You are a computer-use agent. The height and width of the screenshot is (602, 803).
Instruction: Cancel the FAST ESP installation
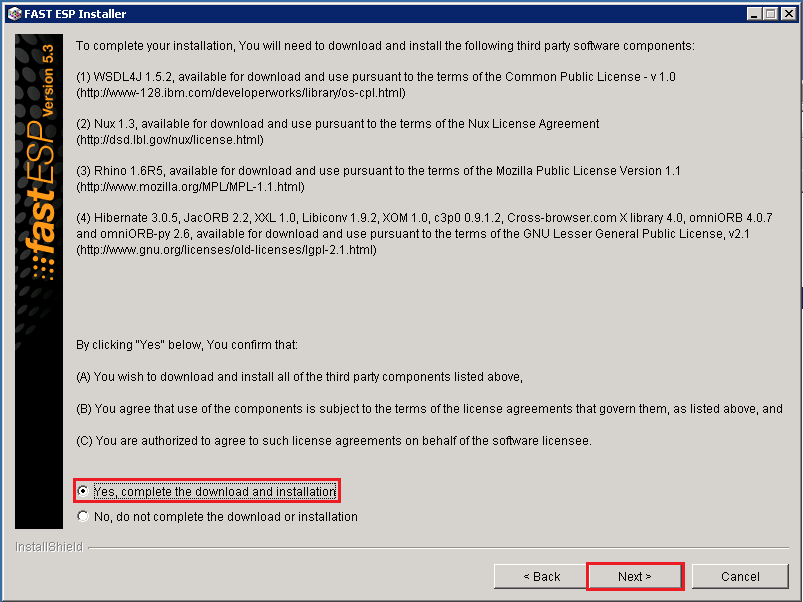(x=740, y=576)
